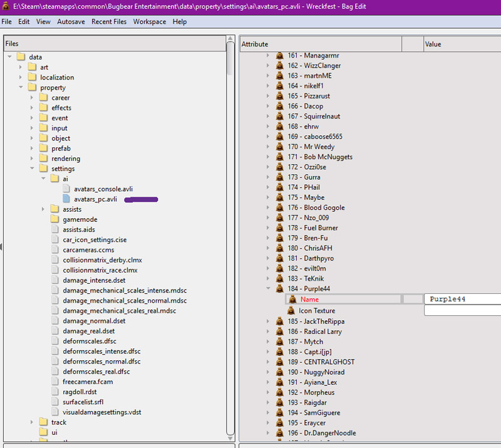Screen dimensions: 501x448
Task: Click the empty Icon Texture value field
Action: [x=462, y=311]
